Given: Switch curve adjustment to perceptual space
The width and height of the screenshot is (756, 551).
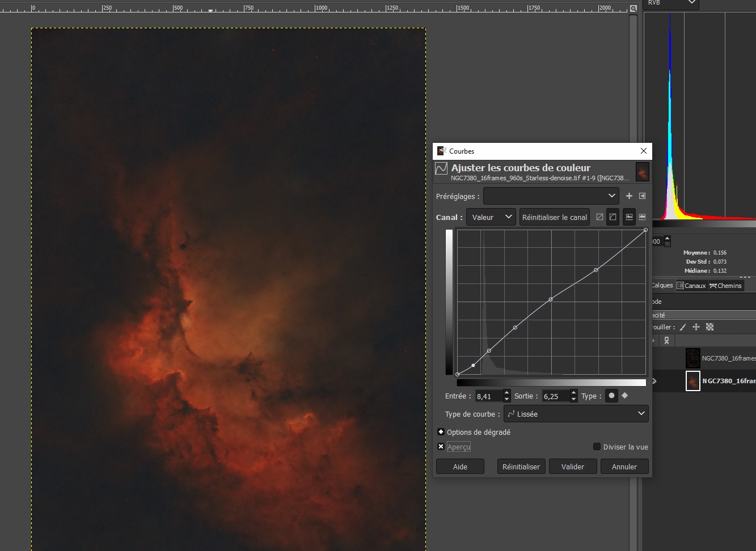Looking at the screenshot, I should (613, 217).
